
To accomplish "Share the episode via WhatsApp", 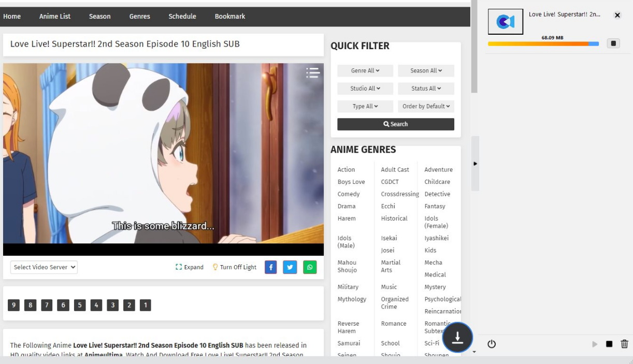I will click(x=310, y=267).
